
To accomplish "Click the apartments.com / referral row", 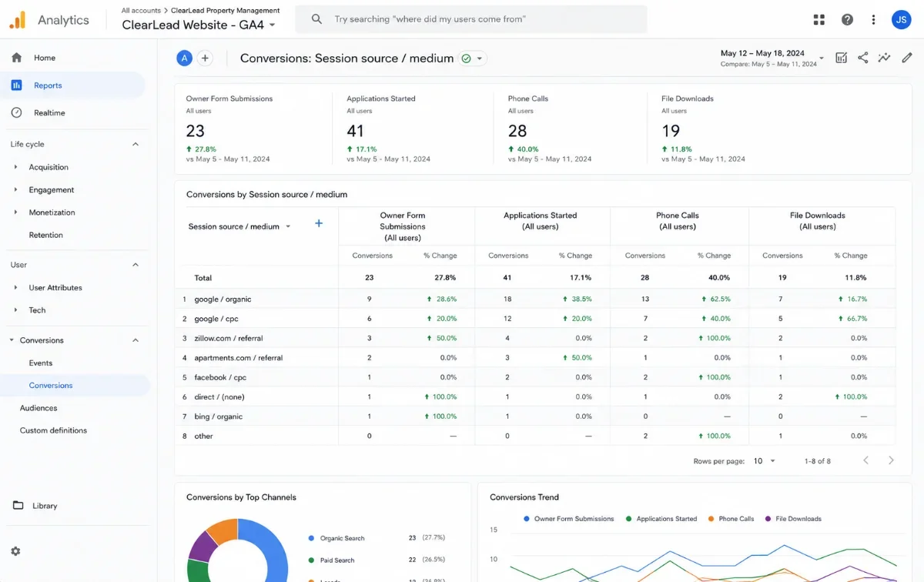I will tap(535, 358).
